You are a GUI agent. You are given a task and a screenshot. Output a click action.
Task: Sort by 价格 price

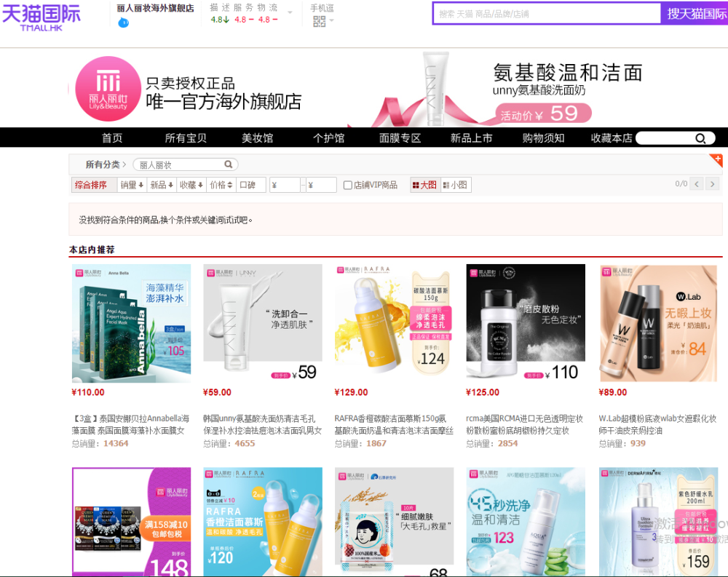click(221, 185)
